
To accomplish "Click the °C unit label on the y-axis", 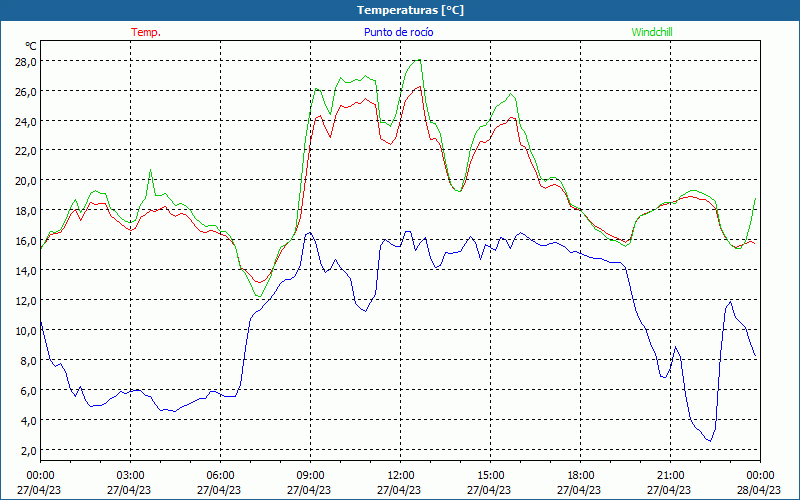I will pyautogui.click(x=30, y=46).
